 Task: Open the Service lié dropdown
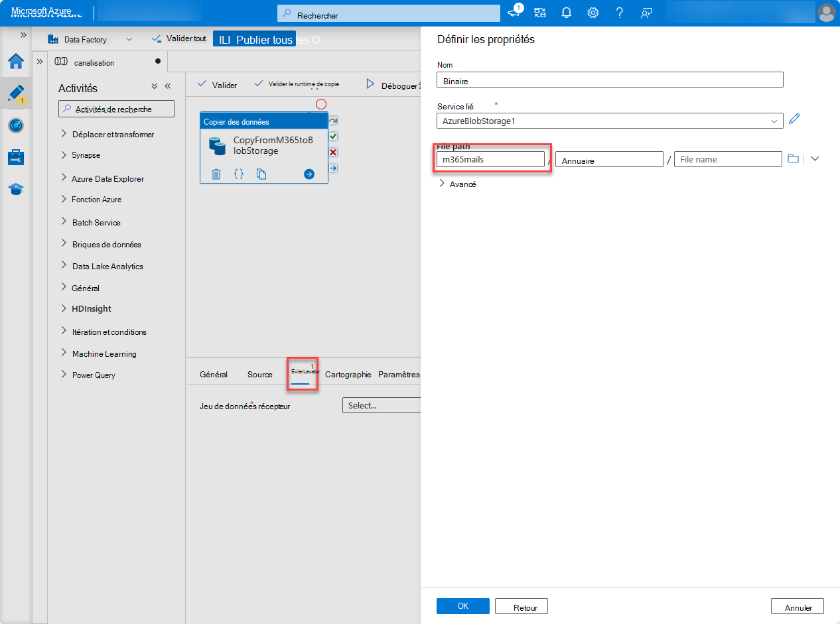774,121
